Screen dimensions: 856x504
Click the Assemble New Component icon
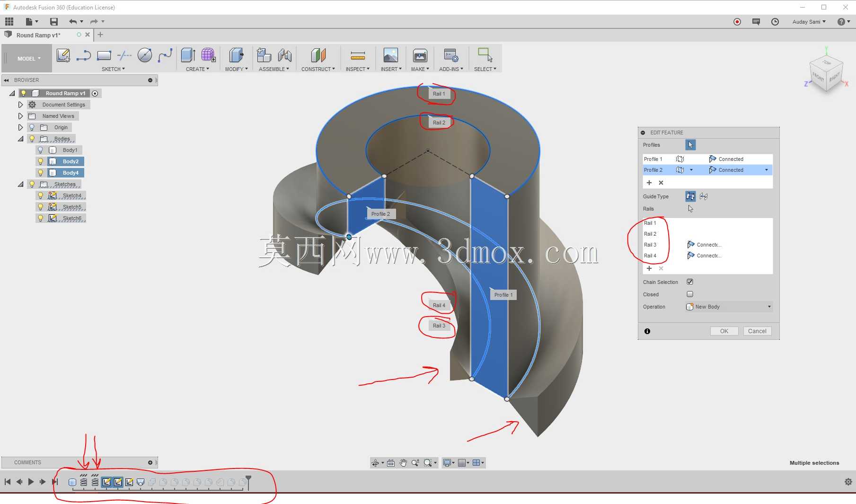tap(264, 55)
